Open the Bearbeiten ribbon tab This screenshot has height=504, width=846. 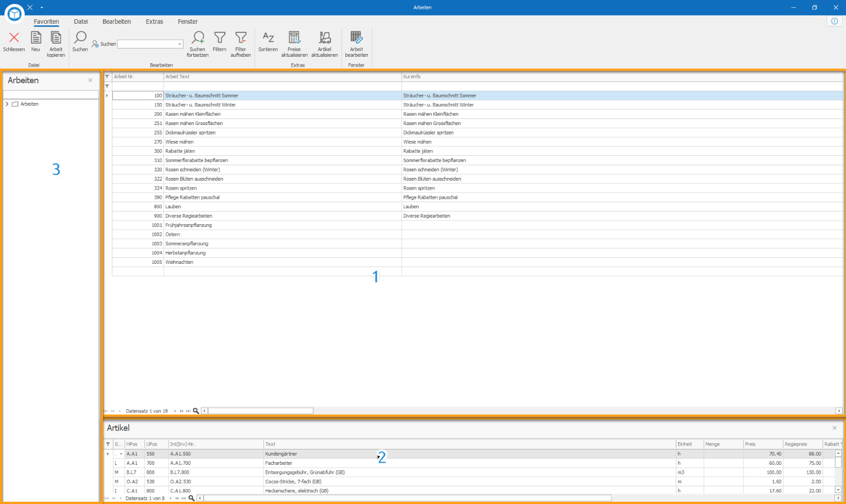coord(117,21)
